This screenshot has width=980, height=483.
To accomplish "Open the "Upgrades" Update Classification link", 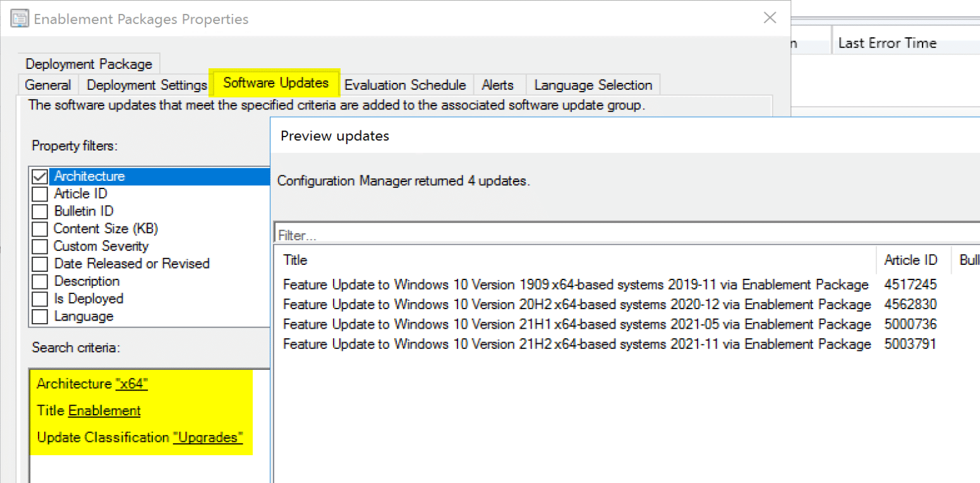I will [x=208, y=437].
